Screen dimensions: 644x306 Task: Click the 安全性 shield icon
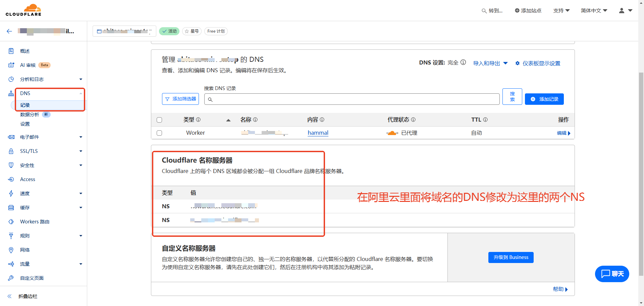(11, 165)
